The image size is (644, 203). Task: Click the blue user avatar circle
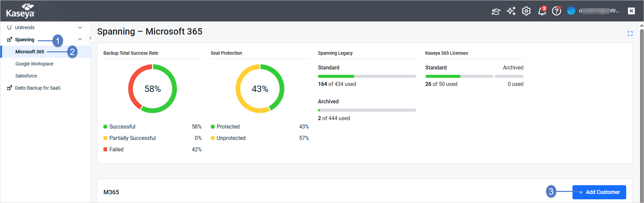571,11
